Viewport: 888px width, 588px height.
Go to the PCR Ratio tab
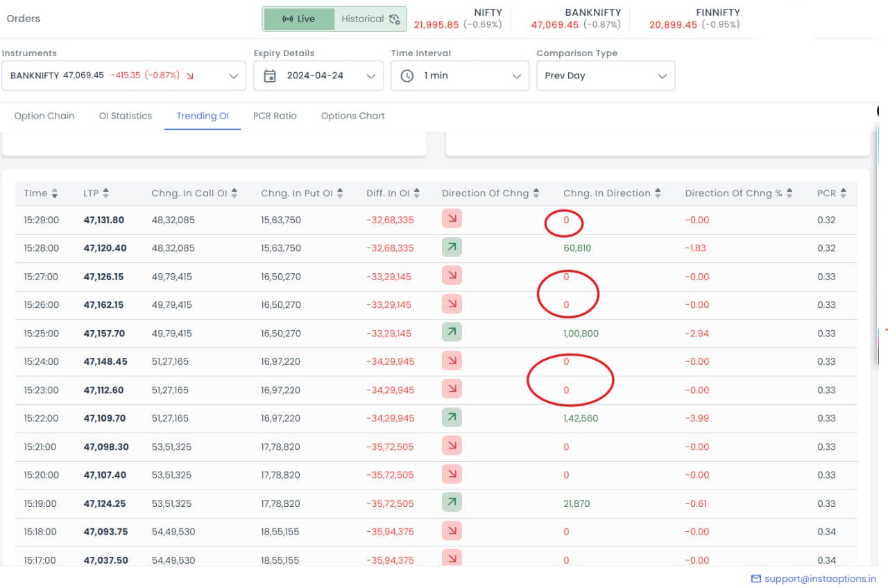point(275,116)
